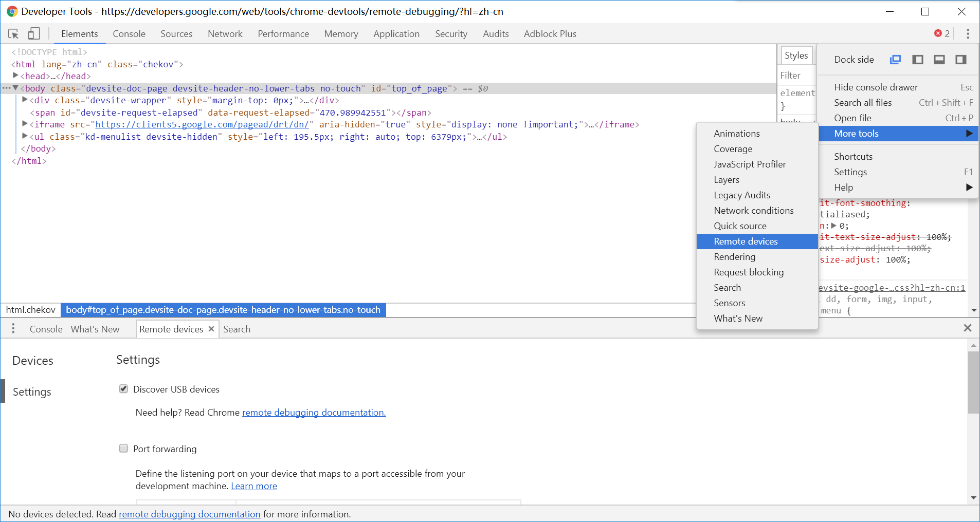Image resolution: width=980 pixels, height=522 pixels.
Task: Click the red error count indicator
Action: [942, 33]
